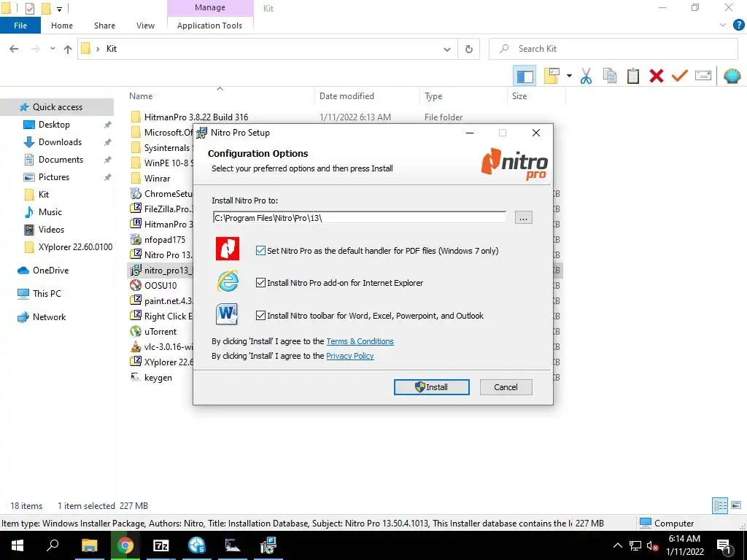The height and width of the screenshot is (560, 747).
Task: Select the nfopad175 file
Action: coord(164,239)
